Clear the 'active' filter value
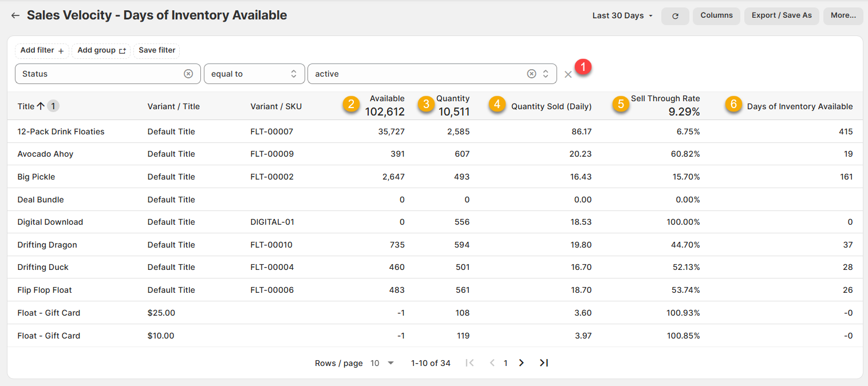The height and width of the screenshot is (386, 868). [531, 74]
